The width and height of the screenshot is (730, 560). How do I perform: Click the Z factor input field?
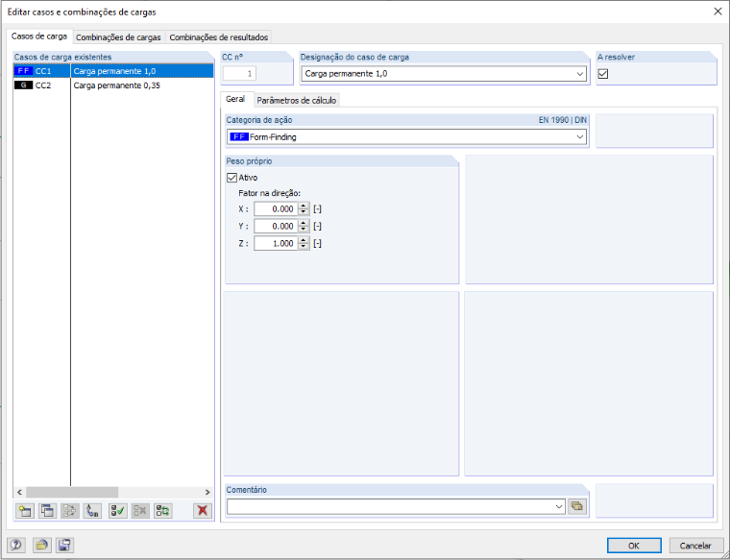(276, 243)
